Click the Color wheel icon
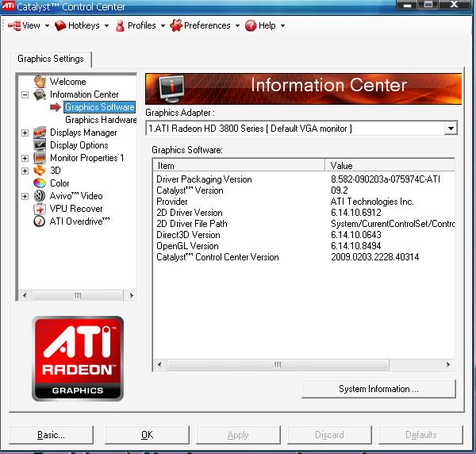This screenshot has height=454, width=476. coord(40,183)
